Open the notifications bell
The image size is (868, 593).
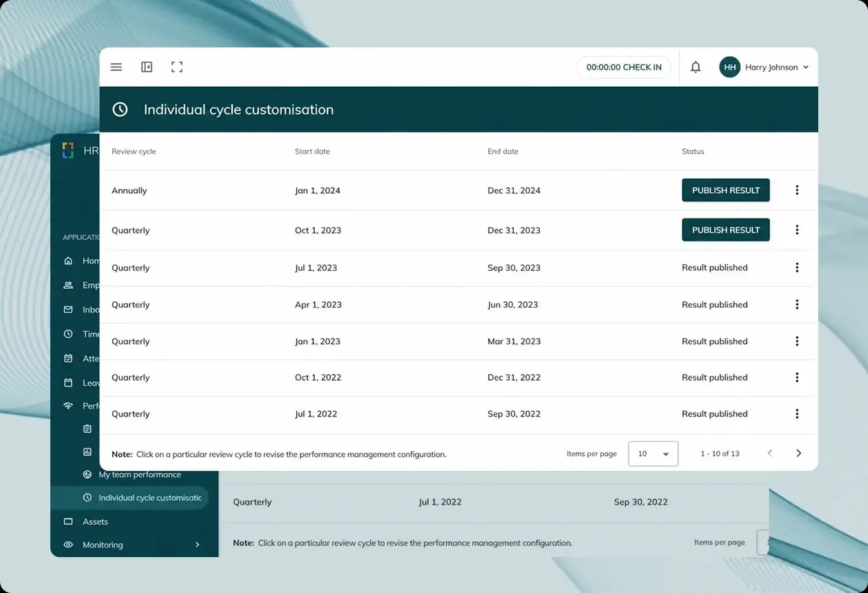click(x=696, y=67)
